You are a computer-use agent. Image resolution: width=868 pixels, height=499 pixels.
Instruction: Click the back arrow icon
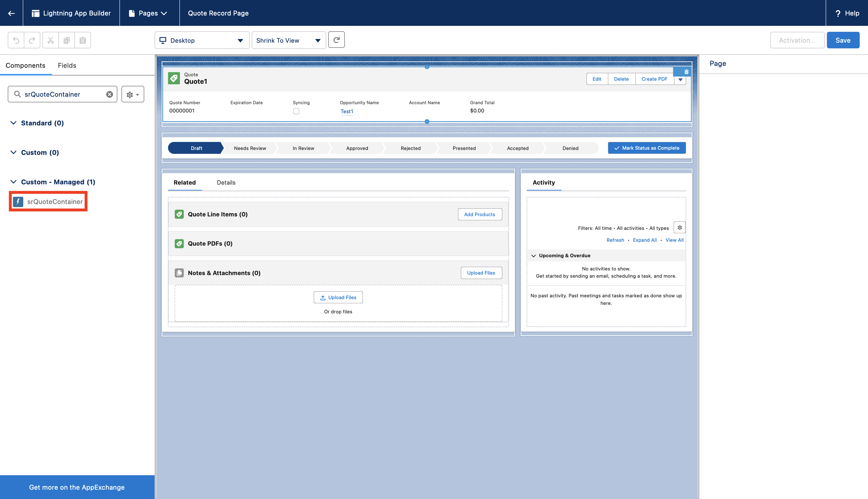pos(11,13)
